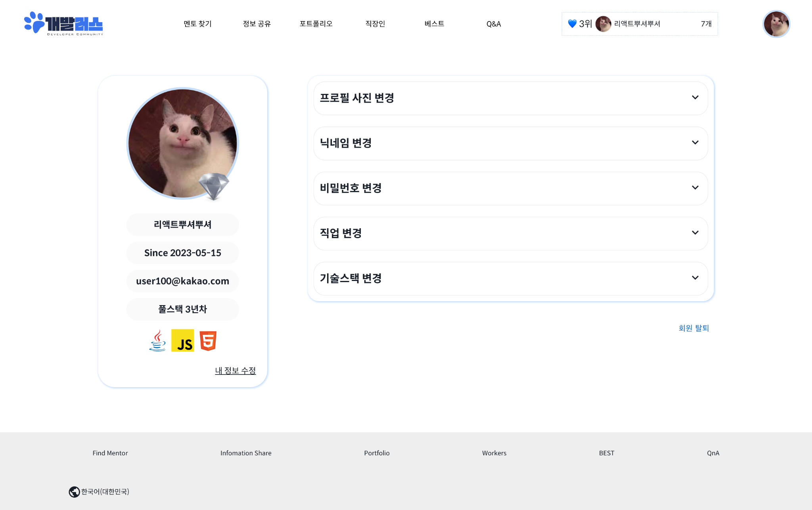The width and height of the screenshot is (812, 510).
Task: Go to 멘토 찾기 menu
Action: tap(197, 24)
